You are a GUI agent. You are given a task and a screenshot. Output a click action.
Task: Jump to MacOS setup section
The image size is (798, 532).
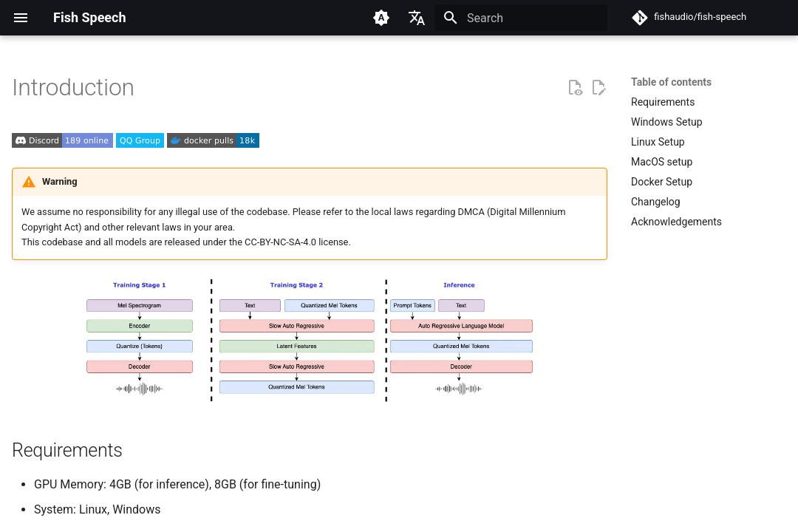(661, 162)
